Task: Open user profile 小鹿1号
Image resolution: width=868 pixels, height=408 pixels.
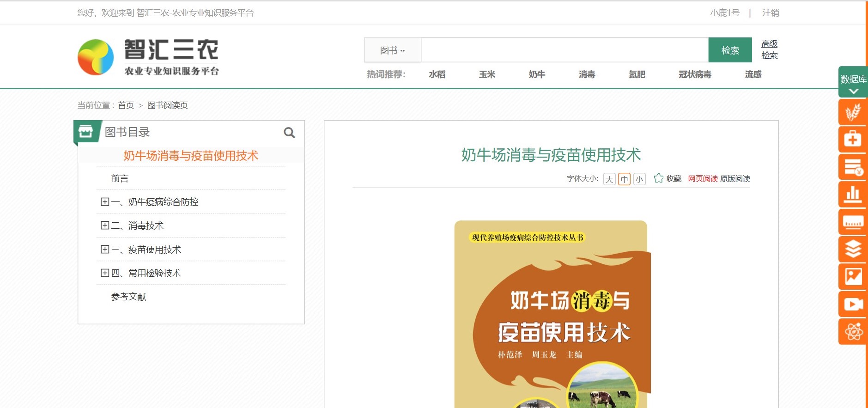Action: pyautogui.click(x=725, y=13)
